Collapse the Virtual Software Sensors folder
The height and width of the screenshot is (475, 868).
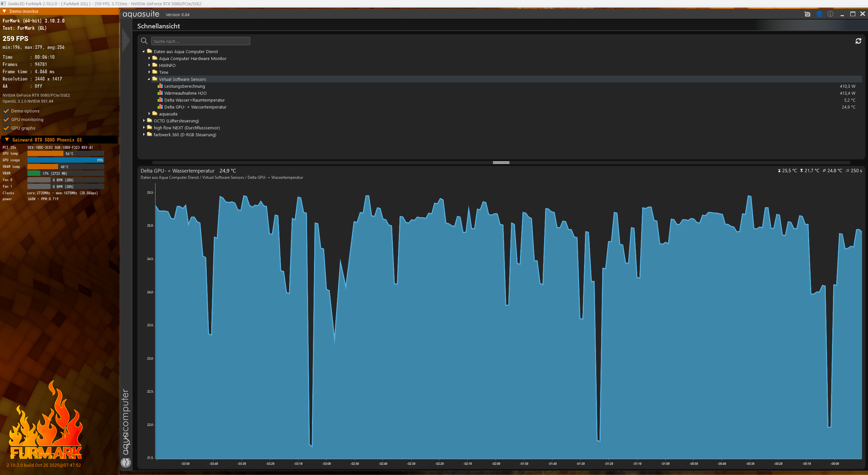pyautogui.click(x=149, y=79)
